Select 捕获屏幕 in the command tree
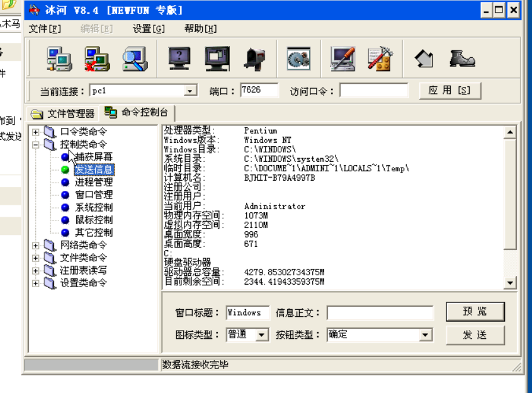The image size is (532, 393). tap(94, 157)
